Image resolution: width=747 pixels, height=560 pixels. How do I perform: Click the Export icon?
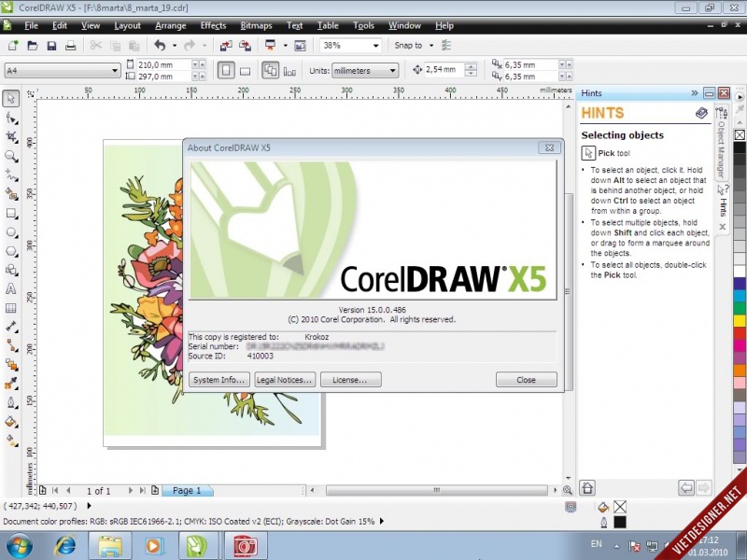point(245,45)
